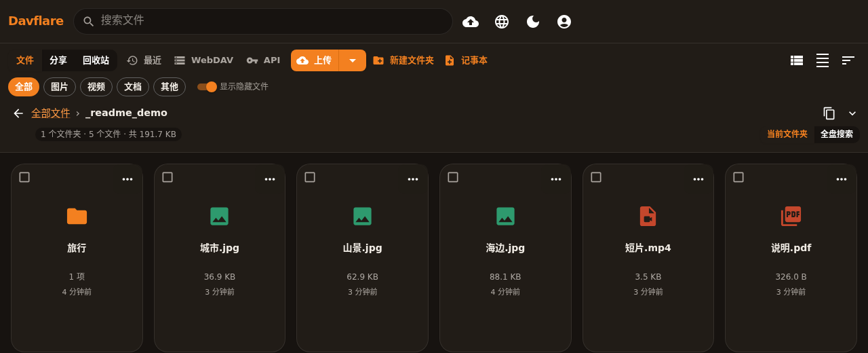Click the 海边.jpg image icon

505,217
